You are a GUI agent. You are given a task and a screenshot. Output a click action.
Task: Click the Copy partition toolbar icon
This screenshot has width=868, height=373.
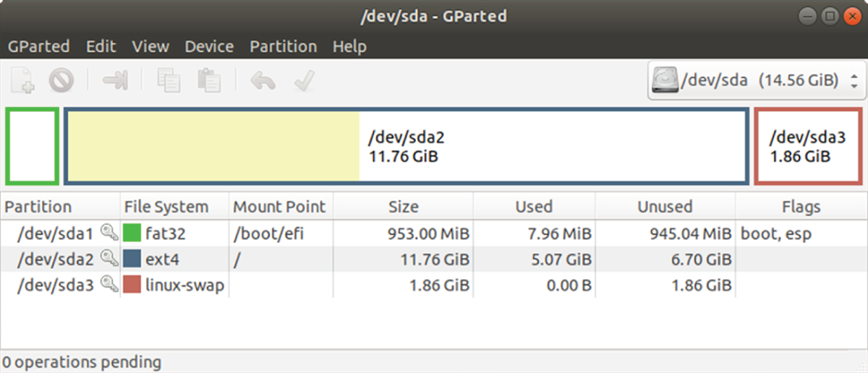[169, 80]
